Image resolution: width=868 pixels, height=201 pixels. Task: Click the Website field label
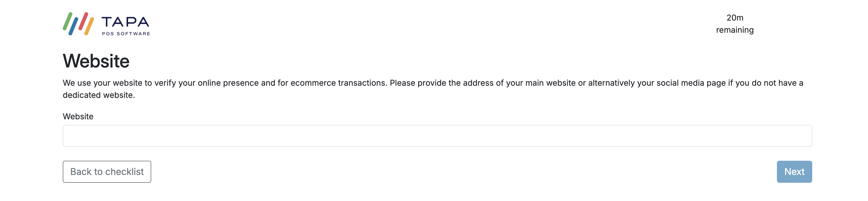(x=78, y=116)
